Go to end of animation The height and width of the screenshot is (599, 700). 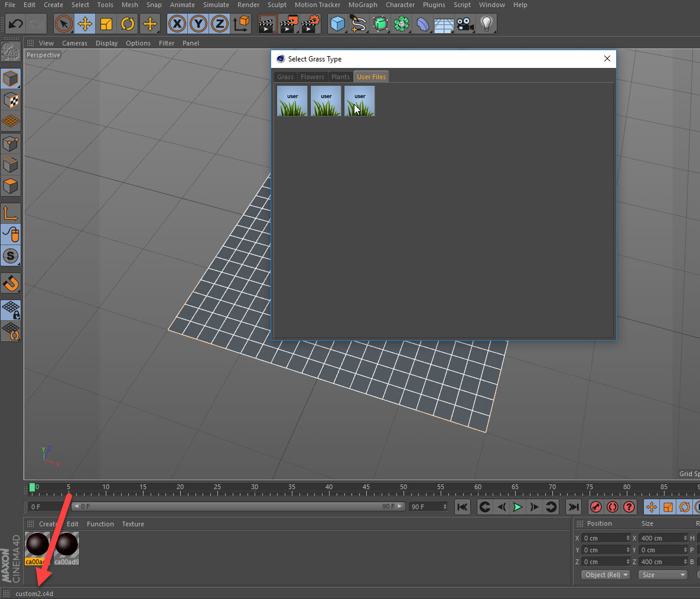tap(573, 507)
